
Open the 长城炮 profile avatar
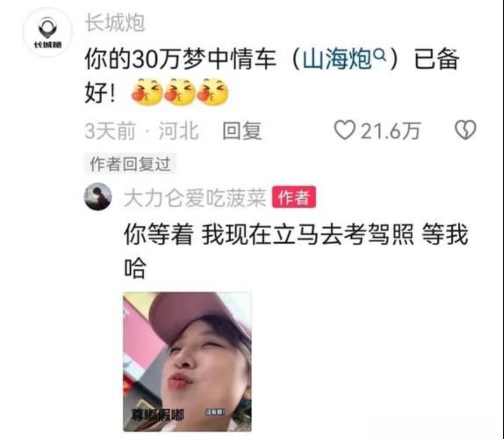tap(48, 33)
